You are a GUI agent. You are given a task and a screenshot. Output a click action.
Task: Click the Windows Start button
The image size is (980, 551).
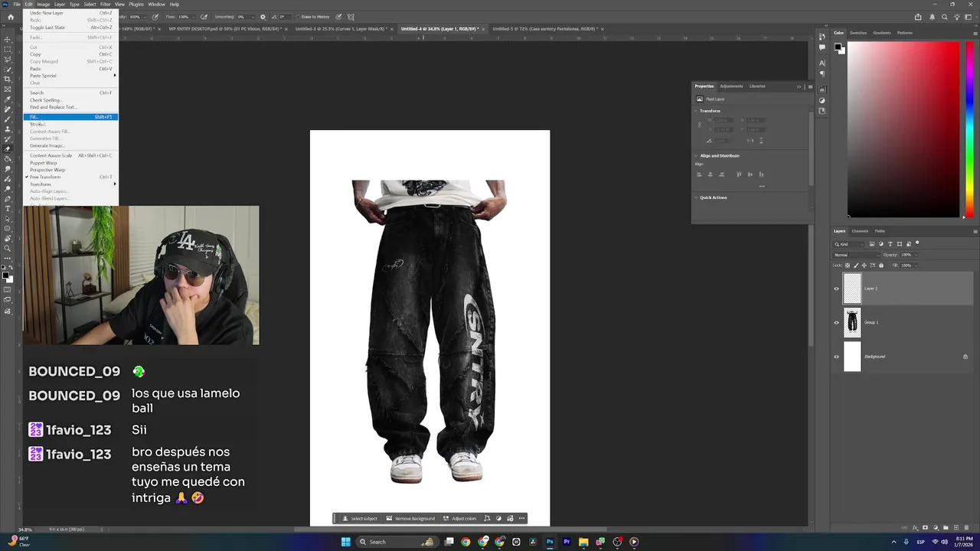[345, 542]
